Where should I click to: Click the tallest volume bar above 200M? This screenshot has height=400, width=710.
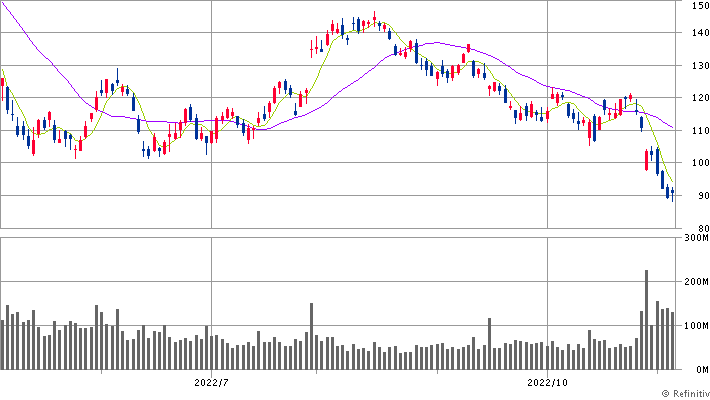[x=646, y=320]
